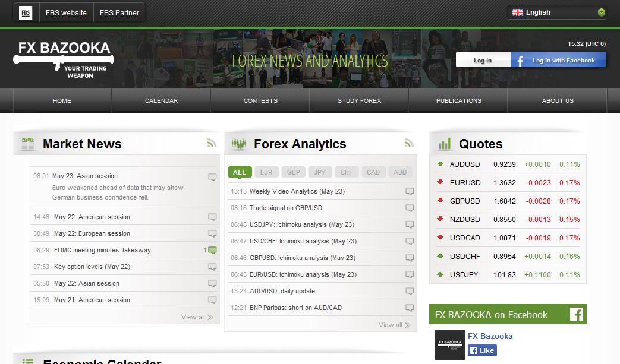View all Forex Analytics

pos(394,325)
